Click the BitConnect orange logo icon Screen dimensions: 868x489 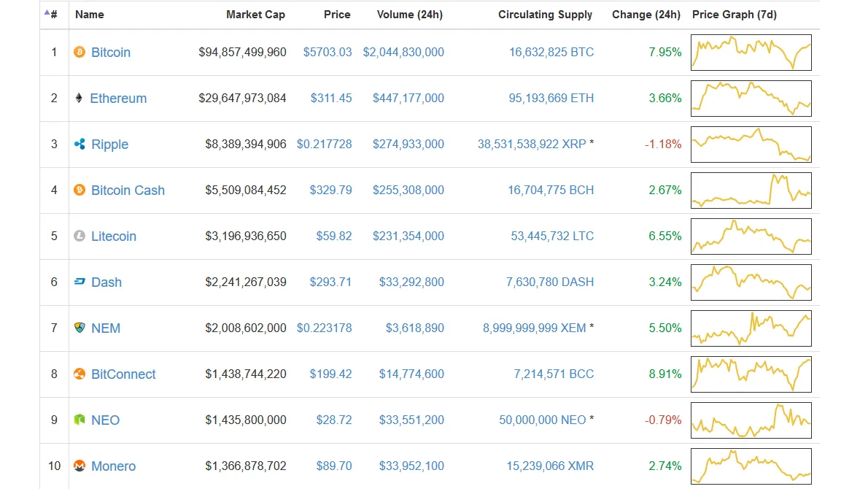tap(80, 374)
